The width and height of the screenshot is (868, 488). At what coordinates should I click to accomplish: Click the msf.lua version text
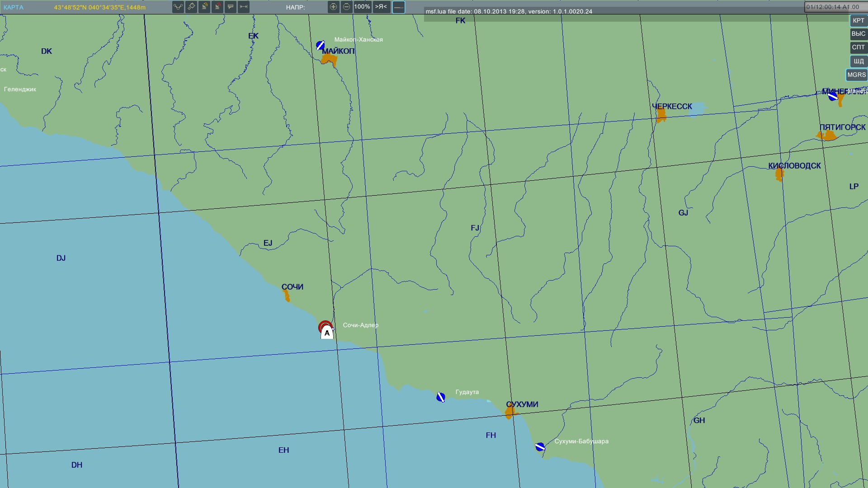tap(509, 11)
